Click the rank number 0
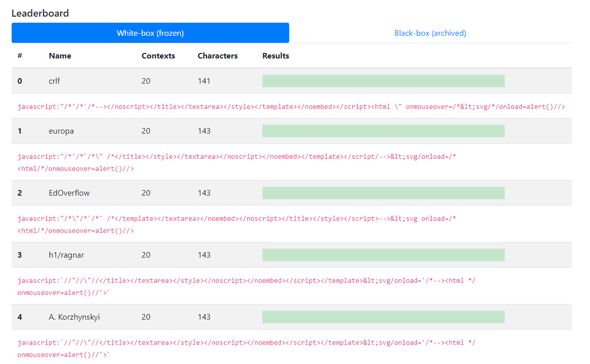 point(20,81)
